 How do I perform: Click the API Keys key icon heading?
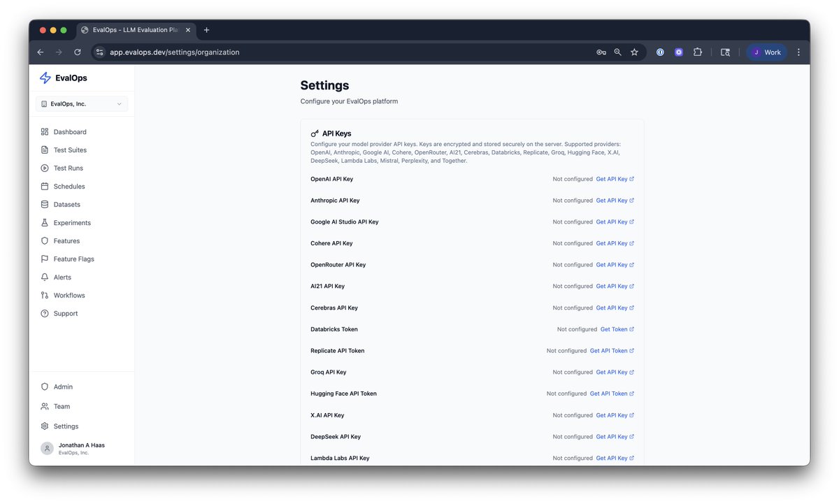[x=315, y=134]
